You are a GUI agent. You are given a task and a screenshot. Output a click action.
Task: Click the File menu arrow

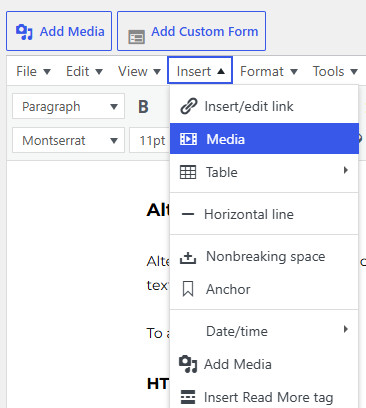[47, 72]
